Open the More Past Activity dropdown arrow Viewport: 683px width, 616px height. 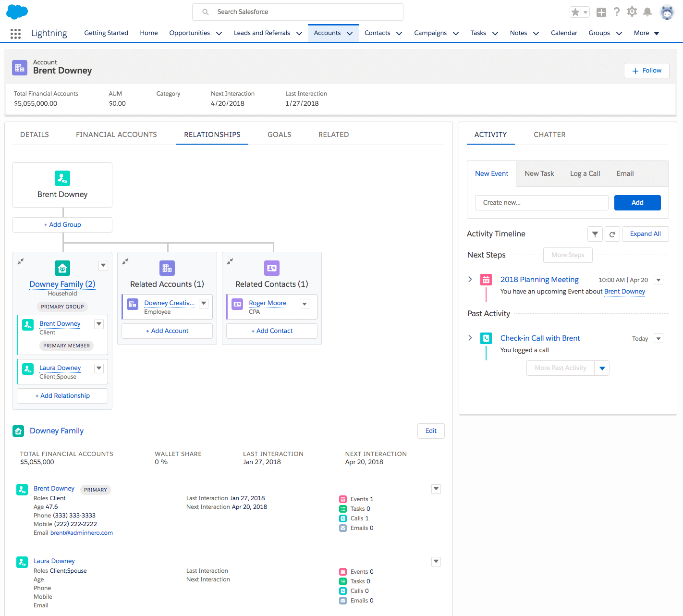[602, 368]
